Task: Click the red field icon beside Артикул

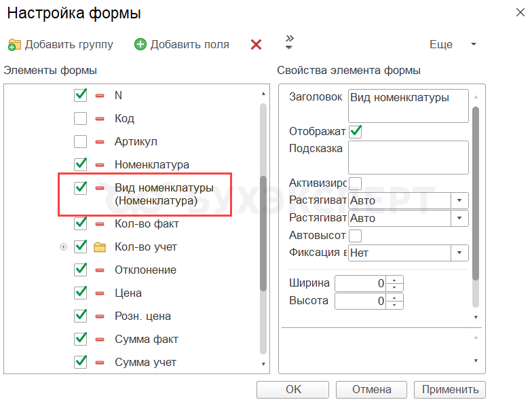Action: point(100,142)
